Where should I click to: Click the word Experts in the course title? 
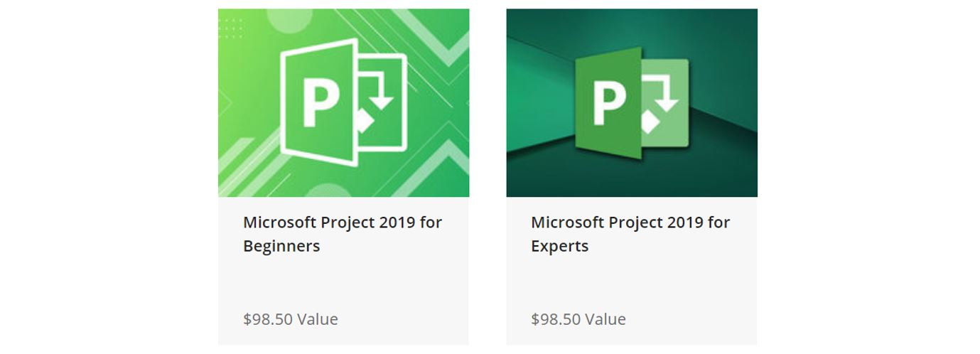pyautogui.click(x=559, y=247)
